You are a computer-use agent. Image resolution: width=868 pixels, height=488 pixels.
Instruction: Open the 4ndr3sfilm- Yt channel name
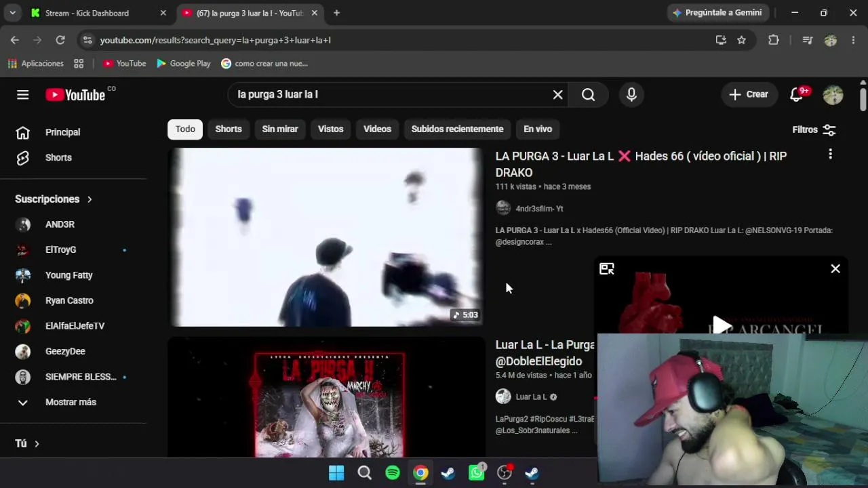pos(539,209)
